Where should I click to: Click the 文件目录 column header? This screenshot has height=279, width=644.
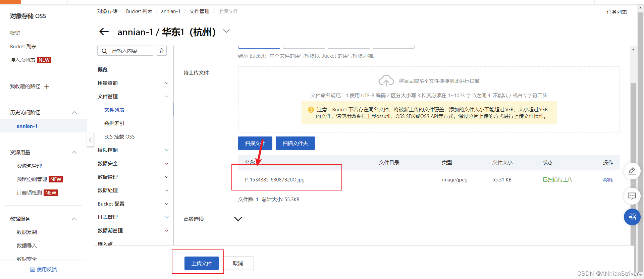pos(389,162)
